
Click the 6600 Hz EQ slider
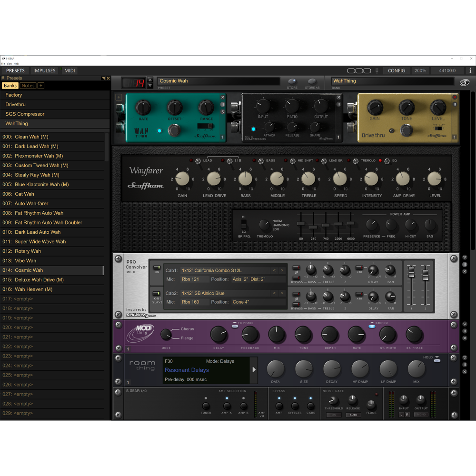[351, 223]
